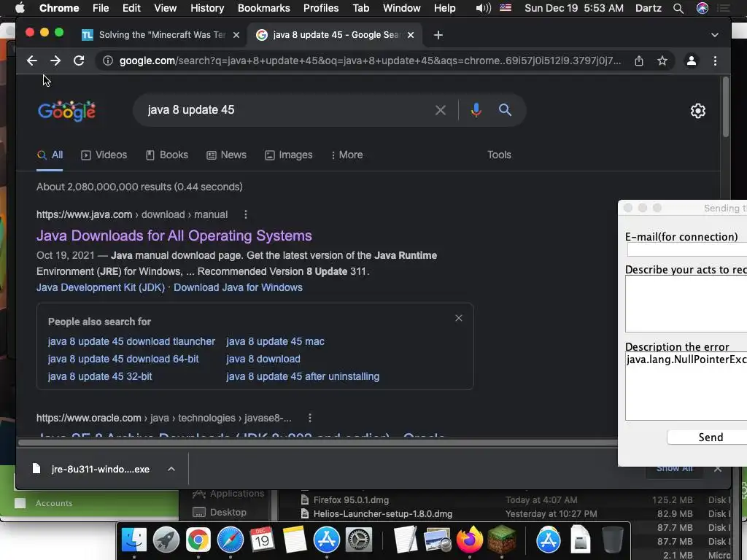Open Launchpad from the dock

pyautogui.click(x=166, y=540)
